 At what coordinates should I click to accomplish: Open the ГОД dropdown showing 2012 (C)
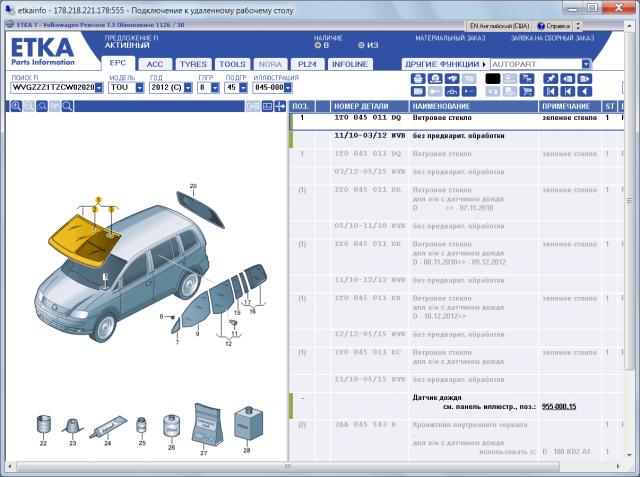188,87
